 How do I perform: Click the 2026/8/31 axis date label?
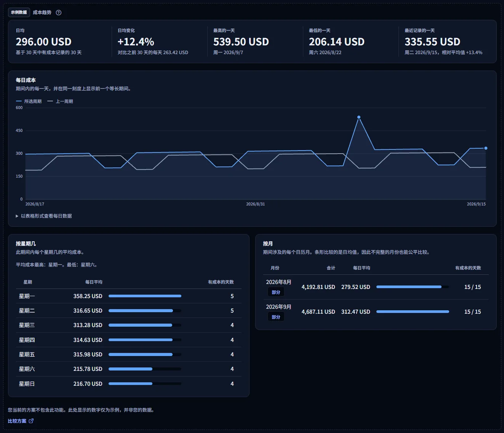tap(256, 204)
